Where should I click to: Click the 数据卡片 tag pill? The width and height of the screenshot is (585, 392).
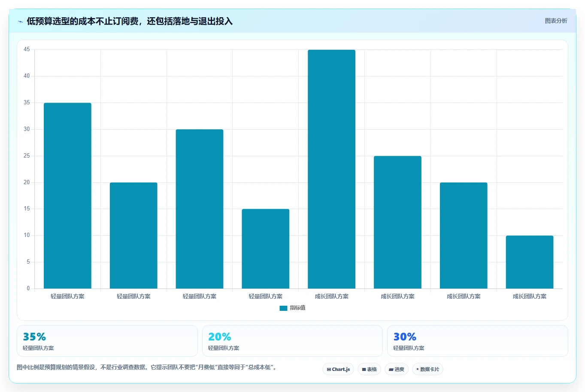click(427, 369)
